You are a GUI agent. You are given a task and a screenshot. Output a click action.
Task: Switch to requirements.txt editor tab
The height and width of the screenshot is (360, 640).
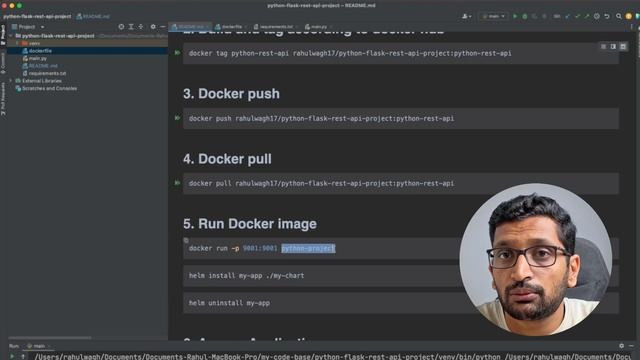click(276, 27)
